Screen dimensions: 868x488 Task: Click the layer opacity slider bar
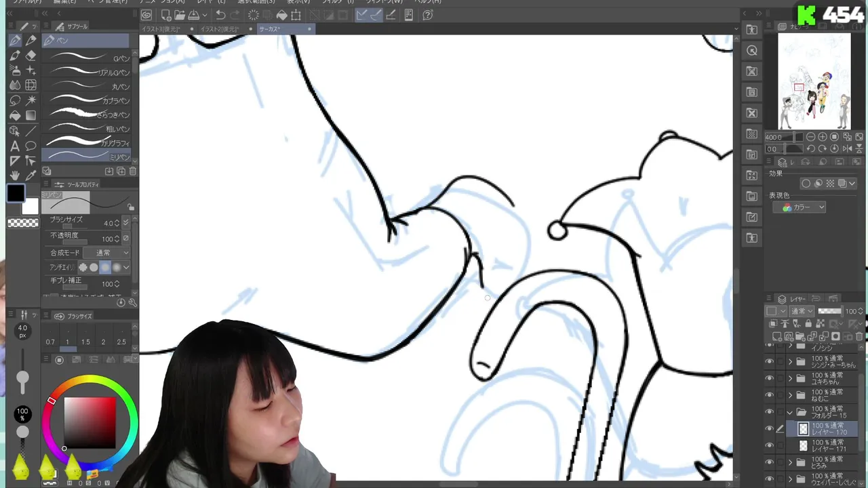point(830,311)
